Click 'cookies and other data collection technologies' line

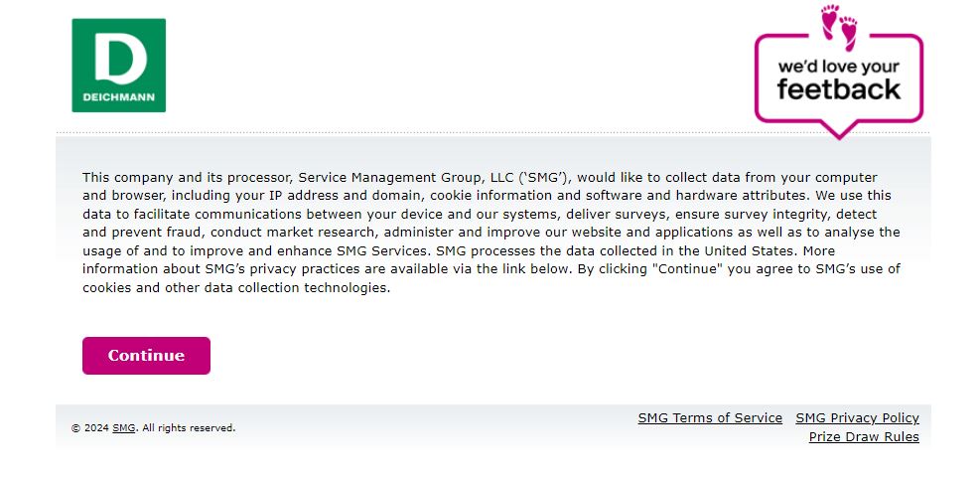click(236, 287)
